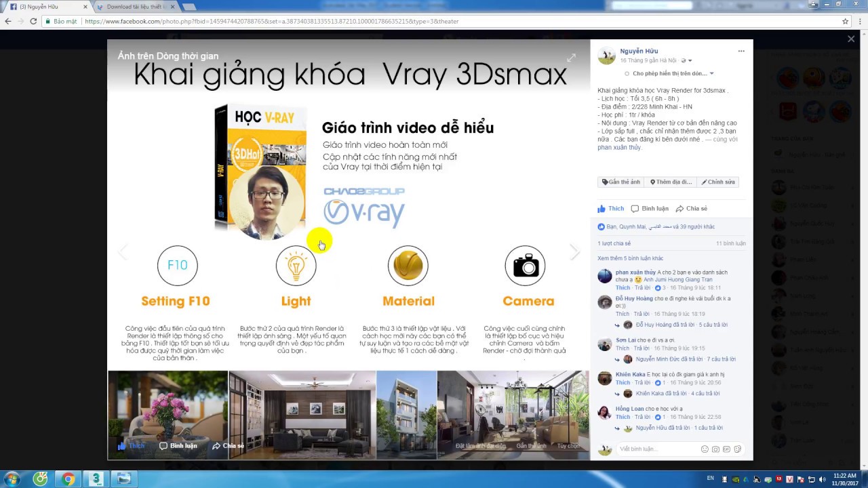
Task: Open post options three-dot menu
Action: click(741, 52)
